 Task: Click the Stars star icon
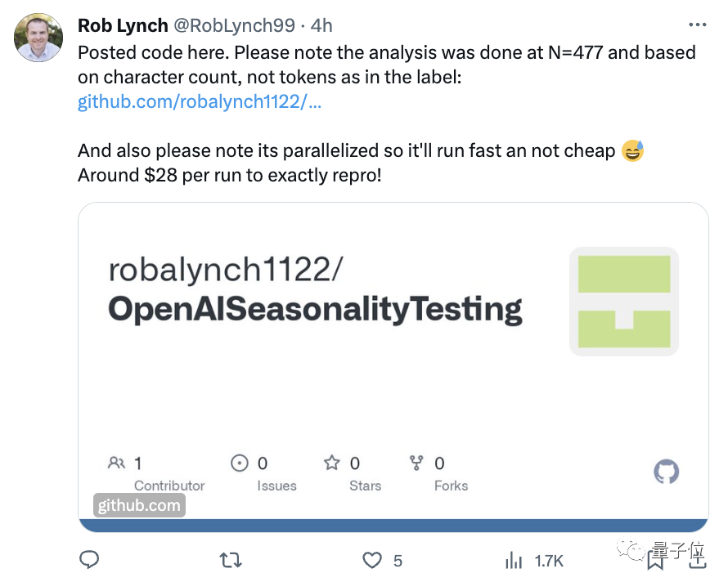tap(332, 463)
